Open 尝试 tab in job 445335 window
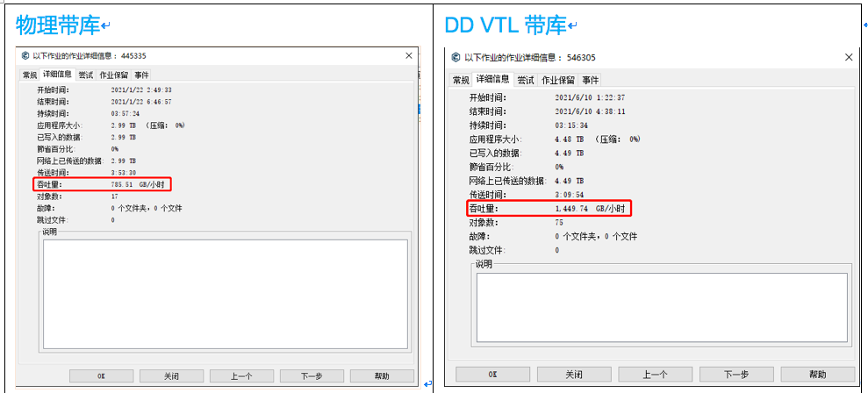The width and height of the screenshot is (868, 393). tap(85, 75)
